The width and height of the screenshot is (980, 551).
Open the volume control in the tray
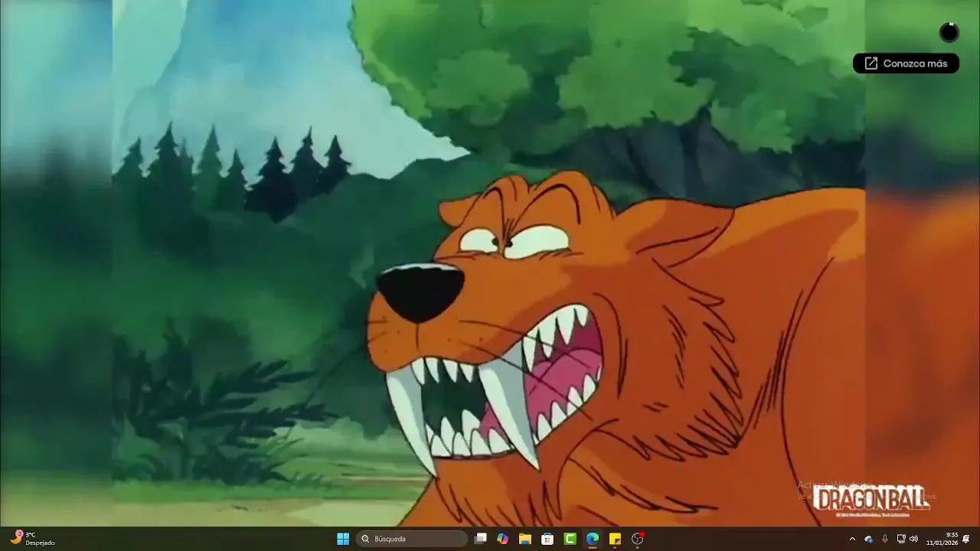913,539
